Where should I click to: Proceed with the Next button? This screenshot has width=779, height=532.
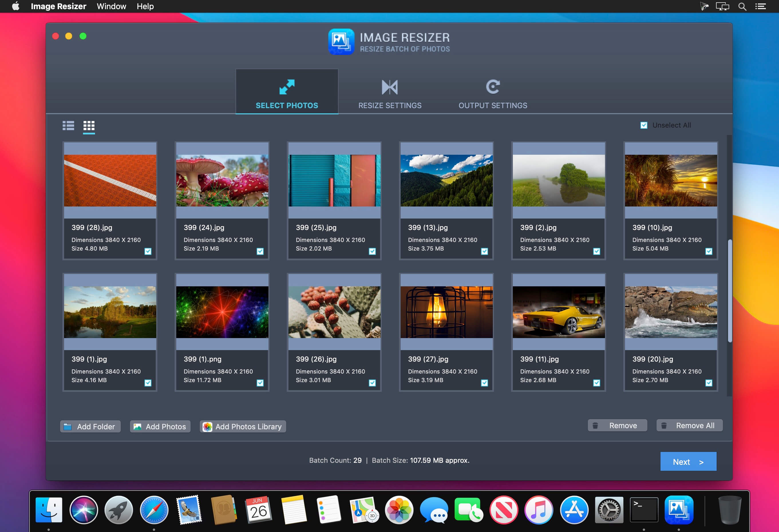(688, 462)
